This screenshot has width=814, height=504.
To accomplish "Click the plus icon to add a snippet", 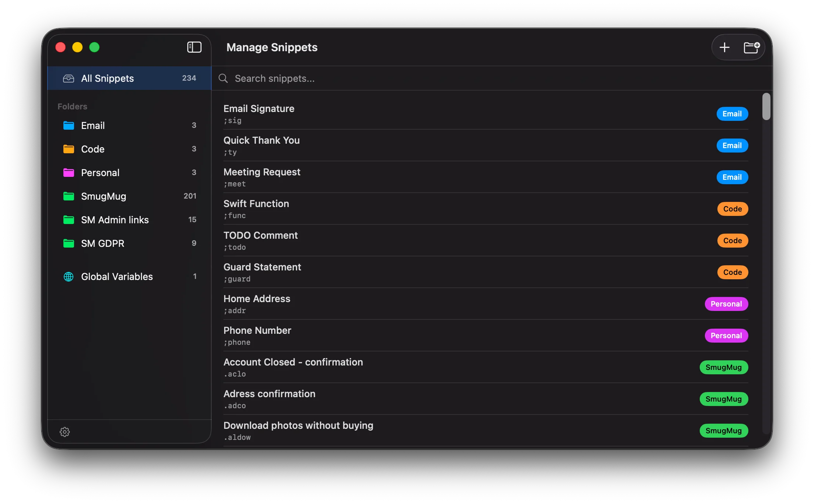I will click(x=724, y=47).
